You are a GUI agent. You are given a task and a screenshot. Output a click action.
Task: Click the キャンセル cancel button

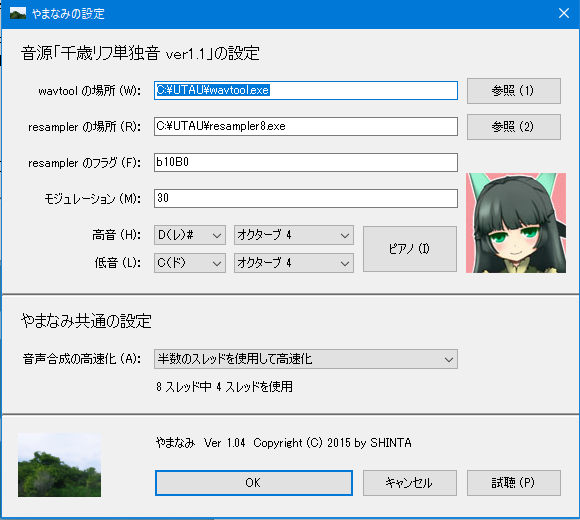pyautogui.click(x=409, y=483)
